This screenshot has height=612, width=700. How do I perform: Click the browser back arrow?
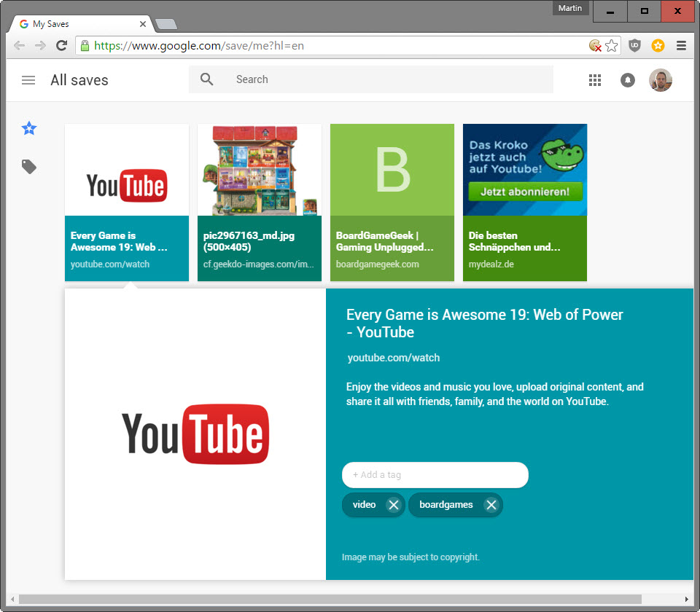[x=19, y=45]
